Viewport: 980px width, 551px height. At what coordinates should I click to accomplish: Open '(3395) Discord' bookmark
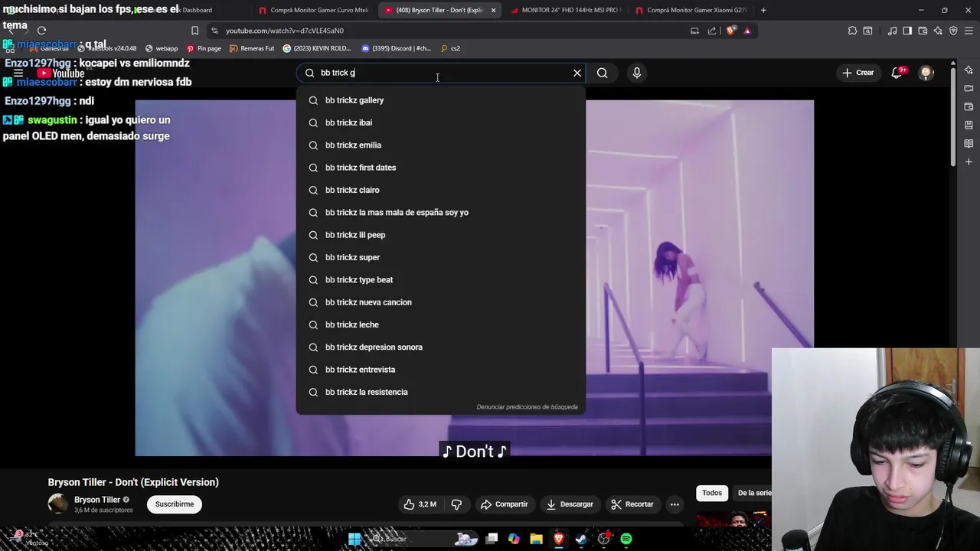click(x=396, y=48)
